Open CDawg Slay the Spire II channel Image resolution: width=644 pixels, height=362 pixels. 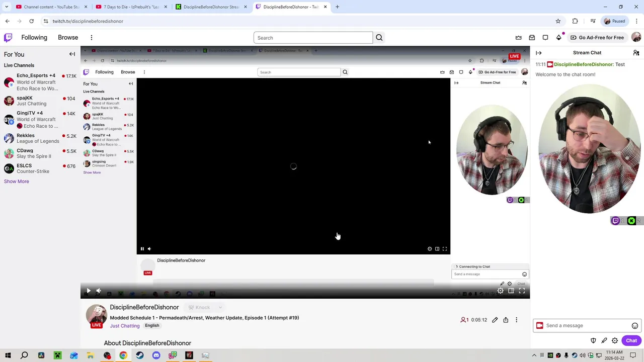coord(40,153)
